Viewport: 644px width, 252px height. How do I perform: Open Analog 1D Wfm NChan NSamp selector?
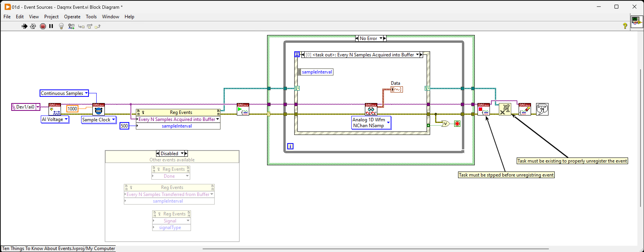pyautogui.click(x=388, y=122)
